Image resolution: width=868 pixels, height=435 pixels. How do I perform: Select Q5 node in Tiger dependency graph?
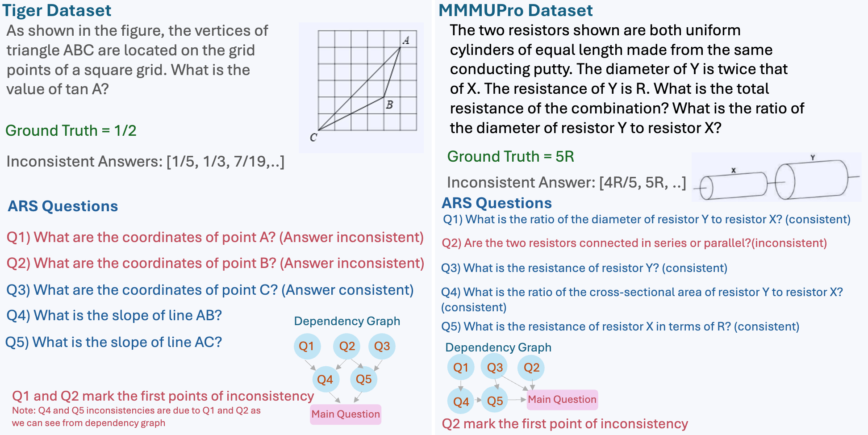coord(364,380)
